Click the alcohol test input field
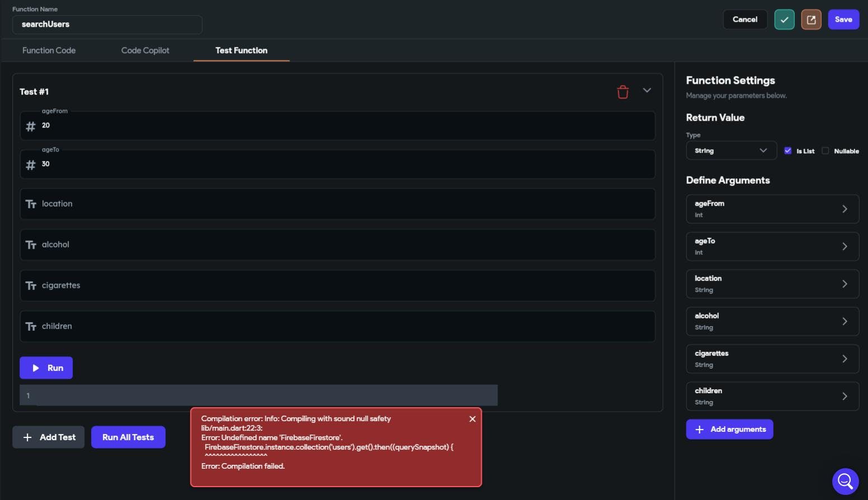Image resolution: width=868 pixels, height=500 pixels. tap(338, 245)
